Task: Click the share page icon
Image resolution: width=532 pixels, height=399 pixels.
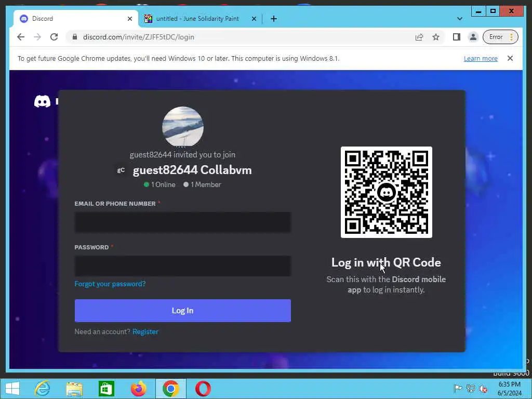Action: coord(419,37)
